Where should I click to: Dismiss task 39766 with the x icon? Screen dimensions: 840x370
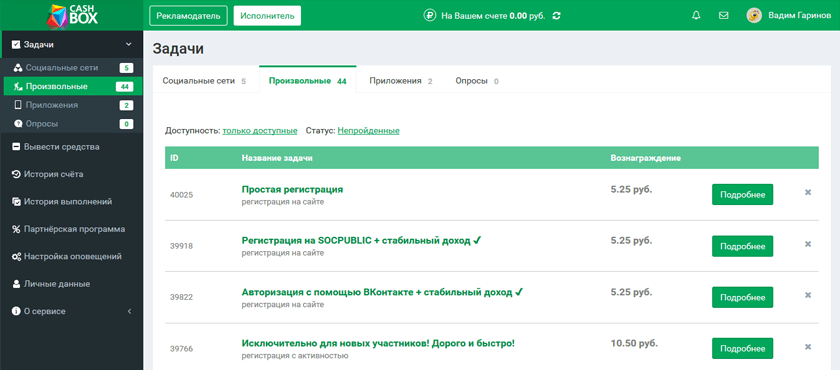[808, 346]
